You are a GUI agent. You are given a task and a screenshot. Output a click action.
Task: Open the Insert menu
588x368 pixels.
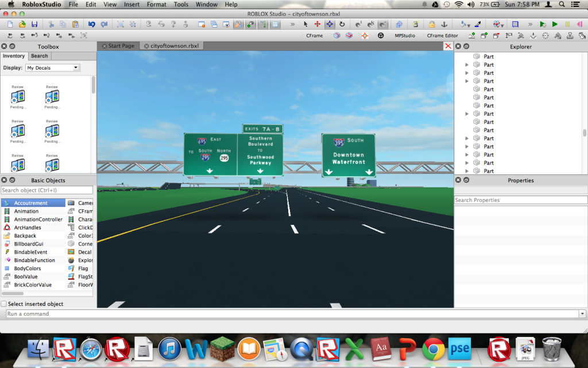pos(131,5)
